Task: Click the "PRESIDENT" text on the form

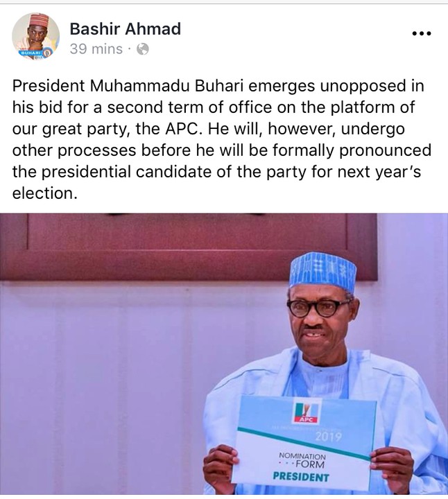Action: (x=300, y=478)
